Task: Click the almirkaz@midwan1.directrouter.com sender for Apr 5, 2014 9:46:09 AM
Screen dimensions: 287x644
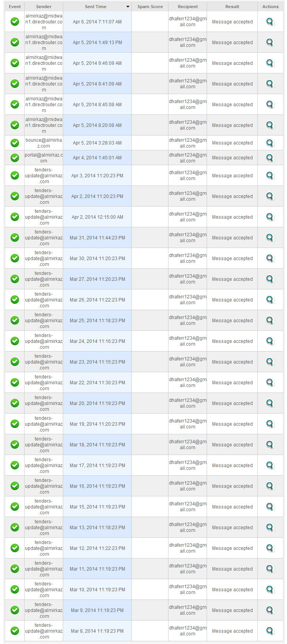Action: [x=44, y=63]
